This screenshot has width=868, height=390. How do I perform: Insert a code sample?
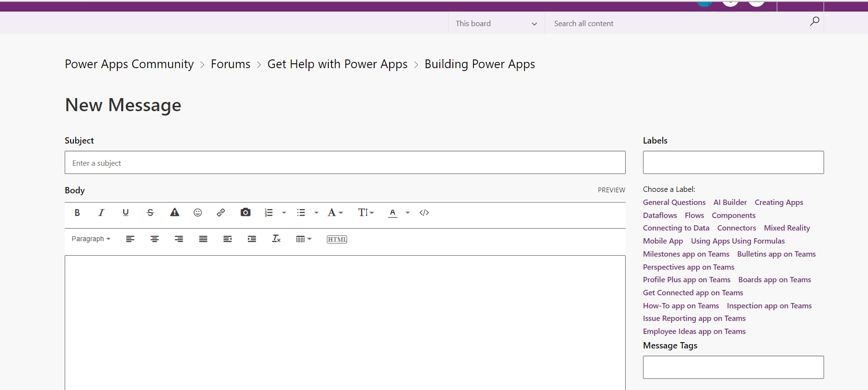tap(424, 213)
